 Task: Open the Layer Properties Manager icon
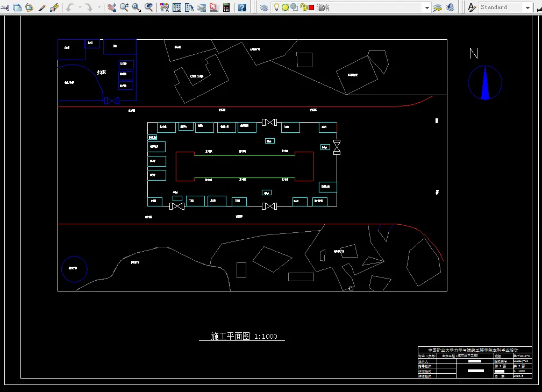coord(264,8)
